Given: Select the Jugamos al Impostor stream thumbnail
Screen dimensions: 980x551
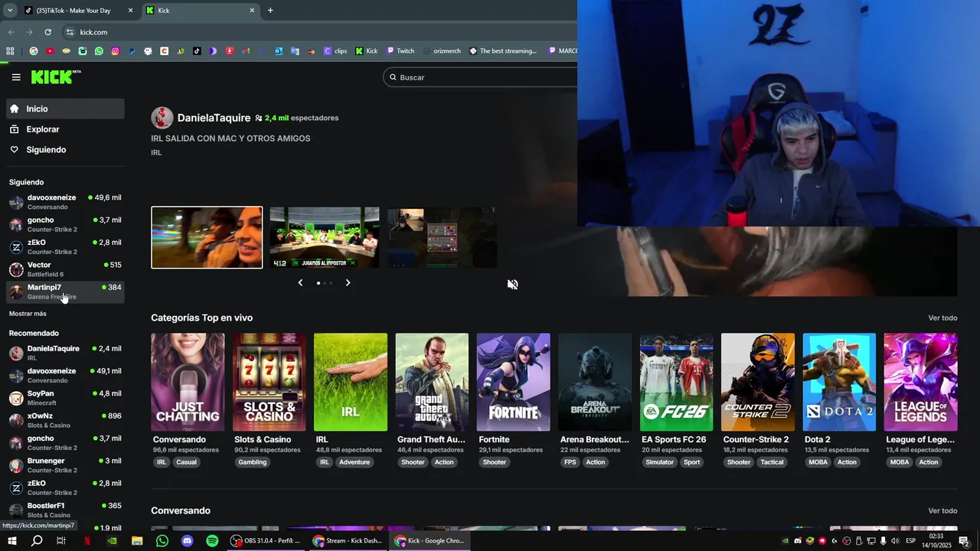Looking at the screenshot, I should coord(325,237).
